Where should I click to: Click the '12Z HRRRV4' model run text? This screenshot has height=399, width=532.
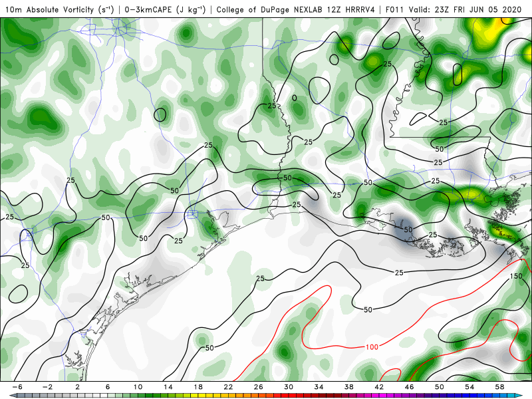(351, 10)
